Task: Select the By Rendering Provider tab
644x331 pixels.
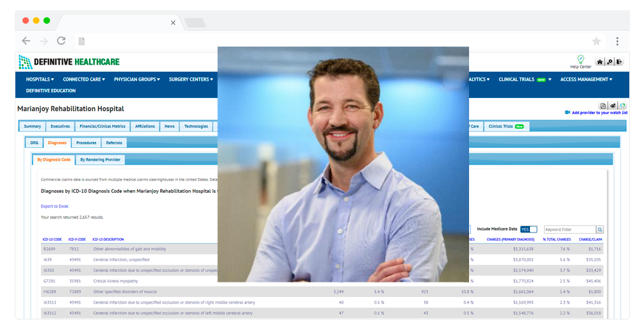Action: click(100, 159)
